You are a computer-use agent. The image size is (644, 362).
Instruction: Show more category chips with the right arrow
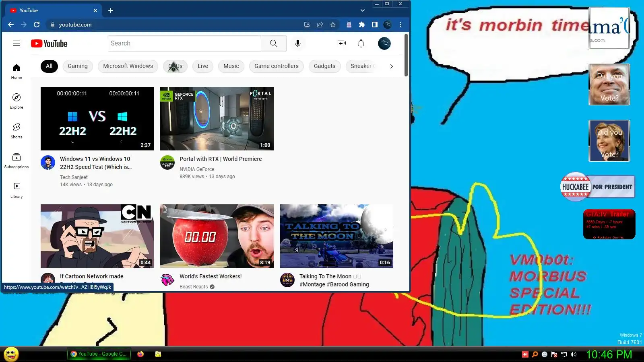coord(391,66)
